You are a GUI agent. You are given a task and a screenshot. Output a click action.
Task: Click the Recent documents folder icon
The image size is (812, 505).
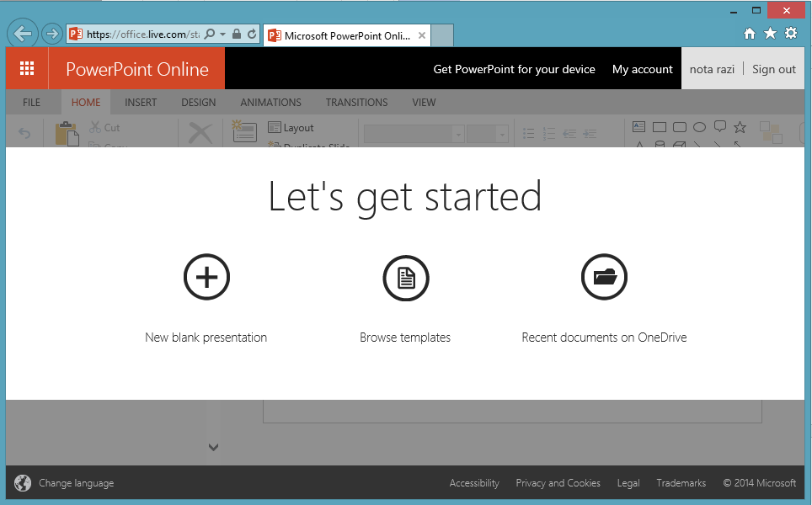pos(604,277)
